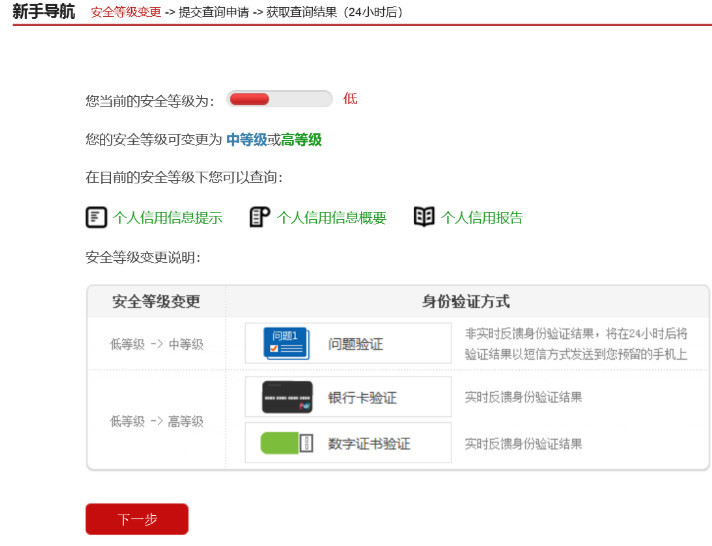Click the 获取查询结果 (24小时后) step
712x546 pixels.
(335, 12)
